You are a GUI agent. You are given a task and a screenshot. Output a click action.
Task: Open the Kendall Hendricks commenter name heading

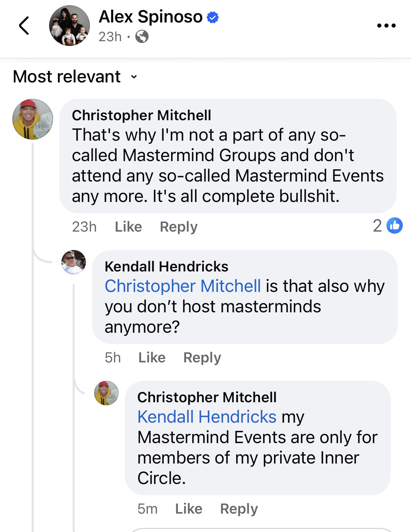166,267
